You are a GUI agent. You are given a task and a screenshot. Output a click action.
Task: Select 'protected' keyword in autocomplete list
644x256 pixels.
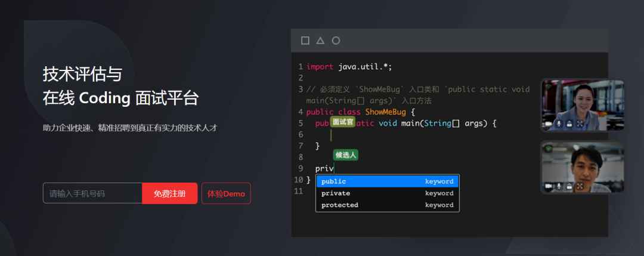388,205
